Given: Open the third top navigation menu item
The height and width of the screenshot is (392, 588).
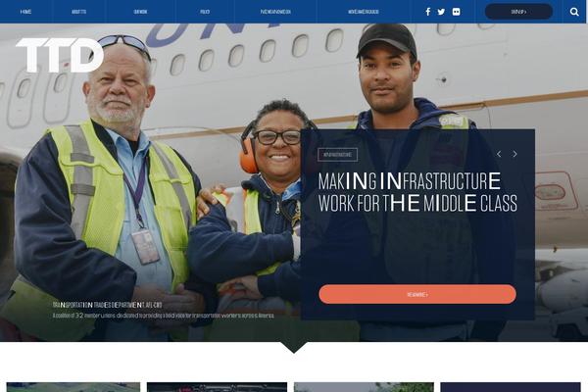Looking at the screenshot, I should coord(140,12).
